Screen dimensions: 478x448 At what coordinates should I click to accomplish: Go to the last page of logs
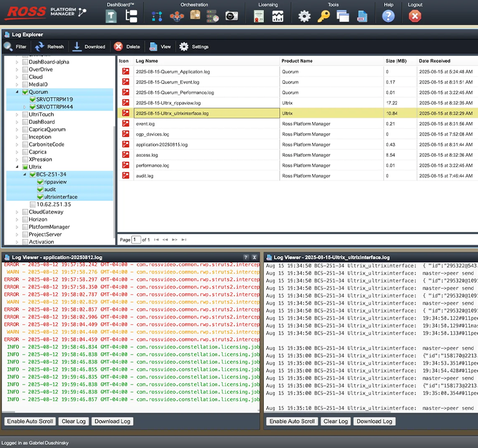point(184,240)
